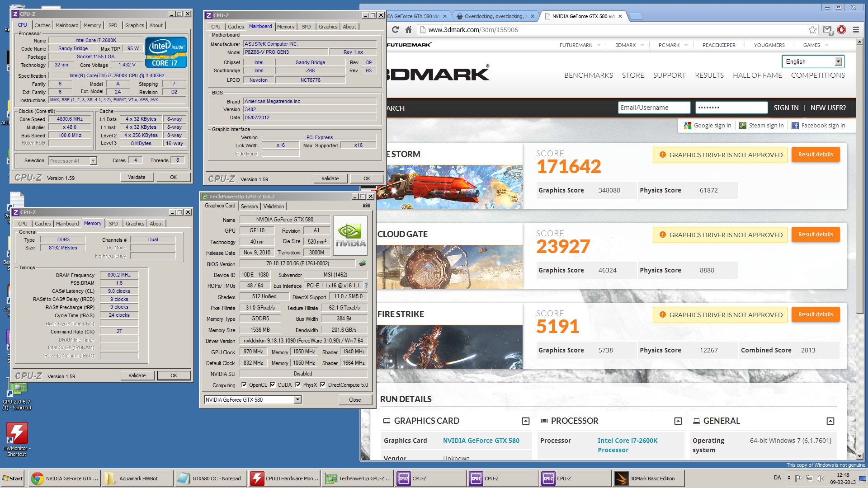
Task: Expand the FUTUREMARK navigation dropdown
Action: click(599, 45)
